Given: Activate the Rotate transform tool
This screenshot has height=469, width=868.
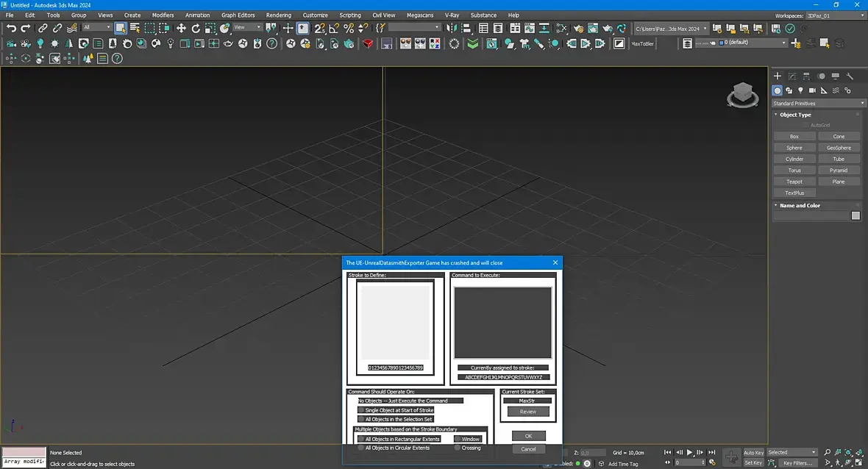Looking at the screenshot, I should point(196,28).
